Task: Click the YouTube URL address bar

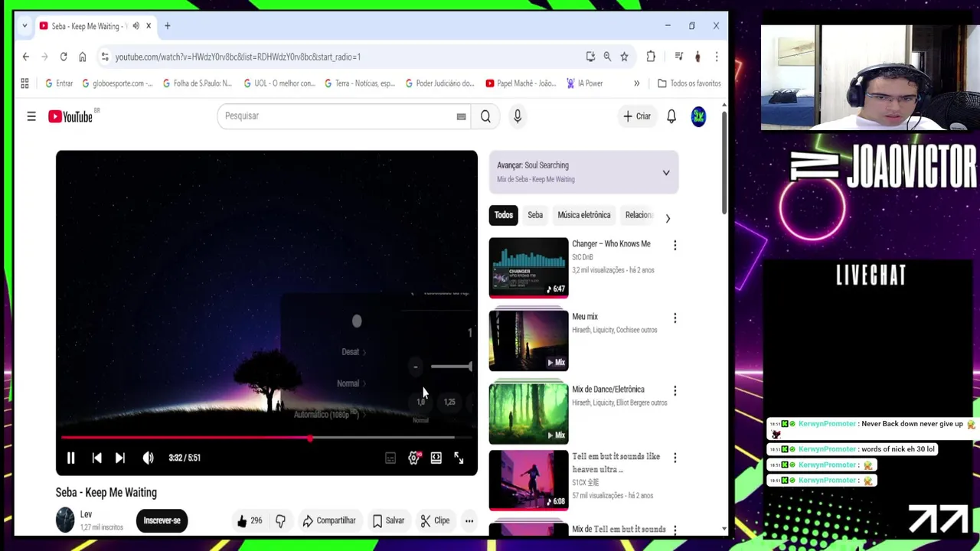Action: (345, 57)
